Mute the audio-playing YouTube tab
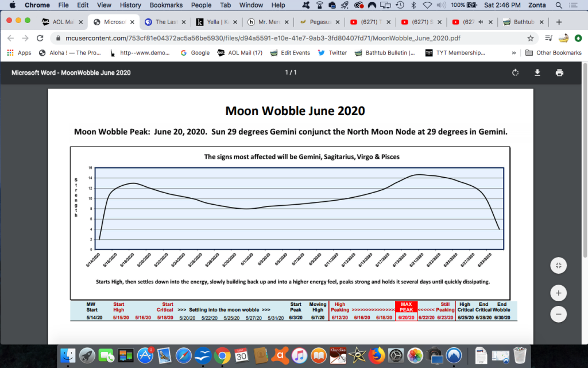The width and height of the screenshot is (588, 368). point(481,22)
